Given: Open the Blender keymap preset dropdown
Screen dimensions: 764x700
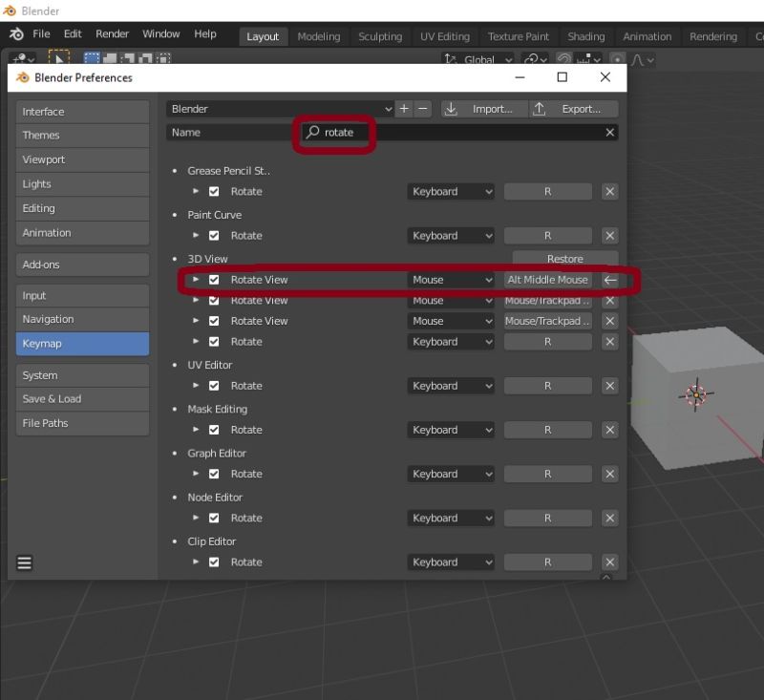Looking at the screenshot, I should click(x=277, y=108).
